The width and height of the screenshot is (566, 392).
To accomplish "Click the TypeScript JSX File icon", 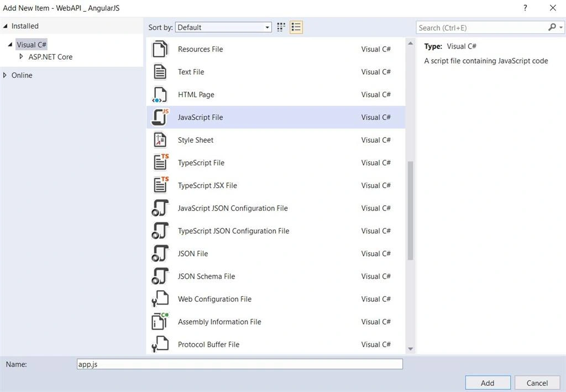I will 161,185.
